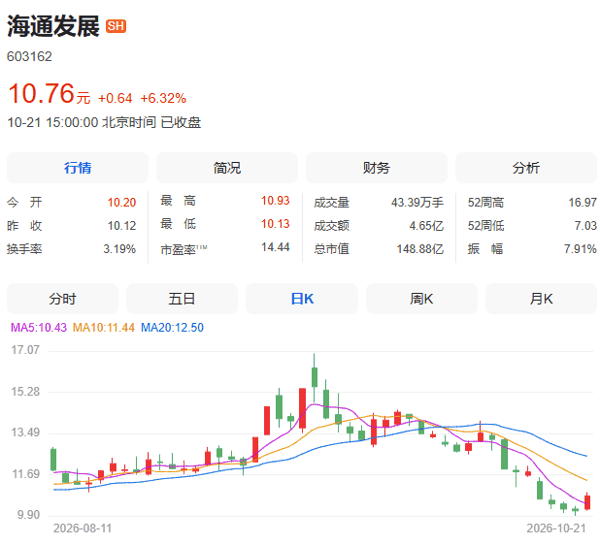Click the 11.69 y-axis label
The image size is (600, 544).
pyautogui.click(x=25, y=474)
